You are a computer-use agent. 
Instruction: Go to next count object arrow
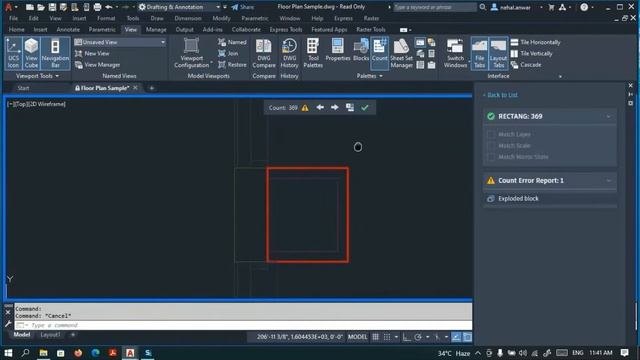[x=335, y=107]
